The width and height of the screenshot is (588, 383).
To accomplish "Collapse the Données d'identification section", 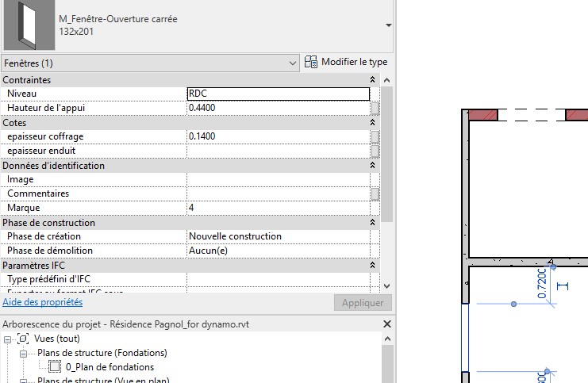I will (372, 165).
